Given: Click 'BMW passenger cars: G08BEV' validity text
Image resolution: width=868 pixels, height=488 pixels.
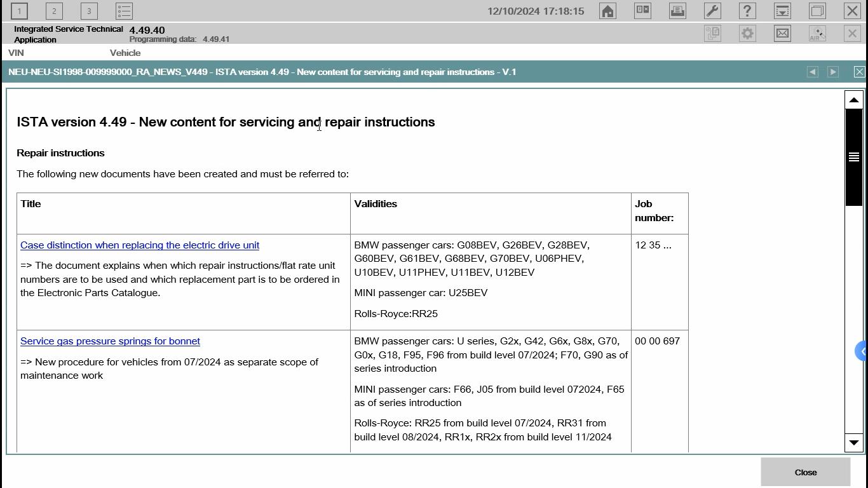Looking at the screenshot, I should coord(471,259).
